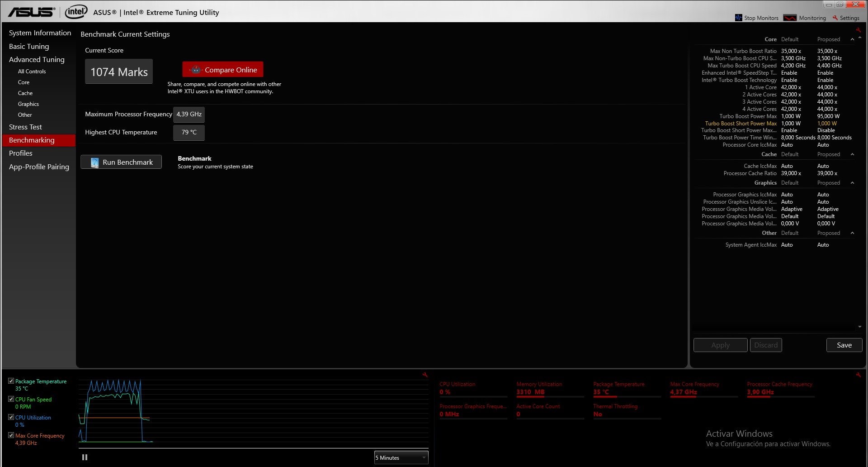Collapse the Cache settings section

pos(852,154)
